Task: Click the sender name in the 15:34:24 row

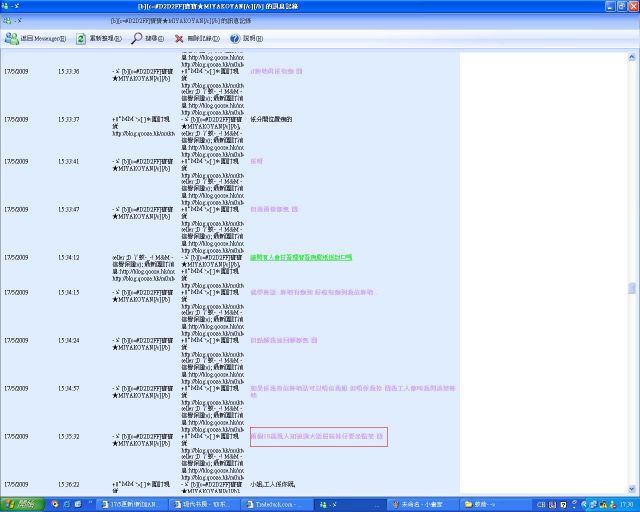Action: [142, 344]
